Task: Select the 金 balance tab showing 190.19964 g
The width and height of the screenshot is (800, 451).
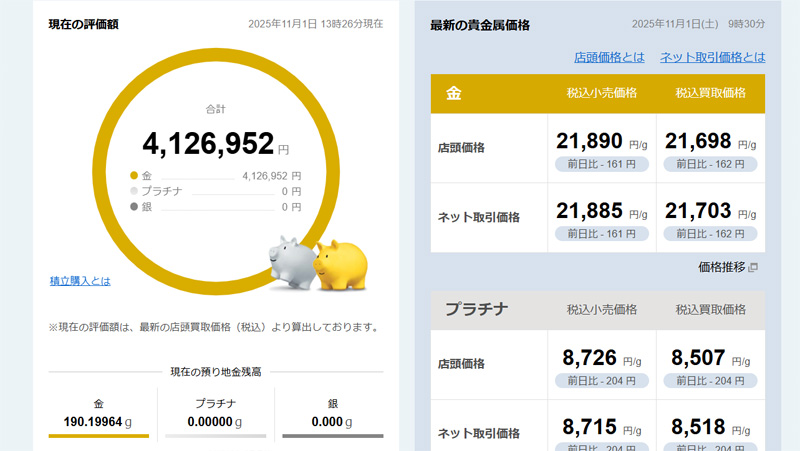Action: (99, 413)
